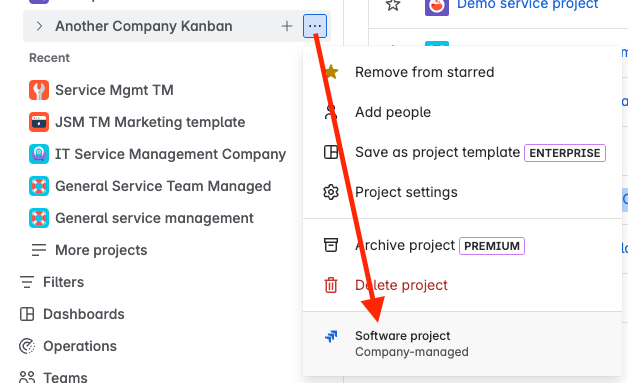Open the Service Mgmt TM project icon
This screenshot has width=628, height=383.
[x=39, y=90]
